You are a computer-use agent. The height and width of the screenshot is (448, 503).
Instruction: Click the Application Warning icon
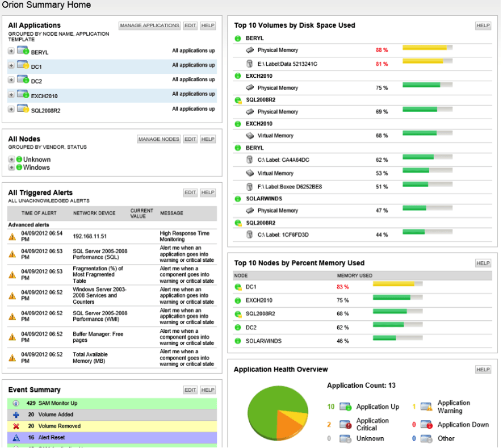(x=427, y=407)
